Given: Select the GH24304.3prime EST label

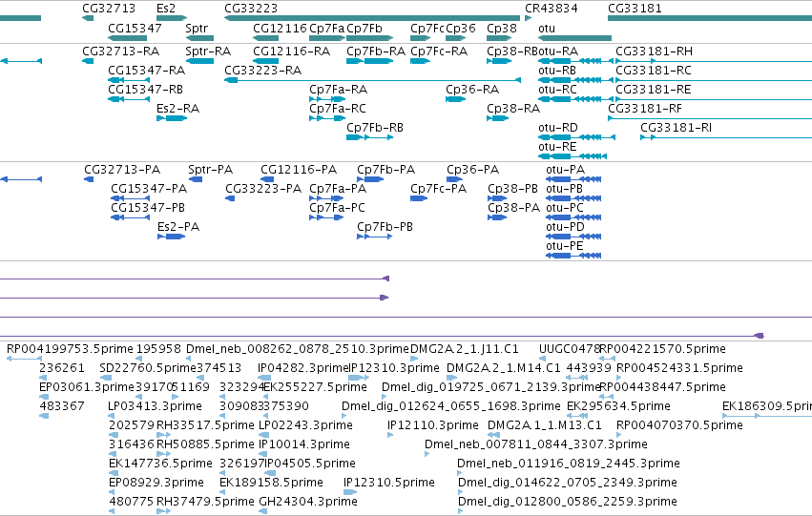Looking at the screenshot, I should coord(308,502).
